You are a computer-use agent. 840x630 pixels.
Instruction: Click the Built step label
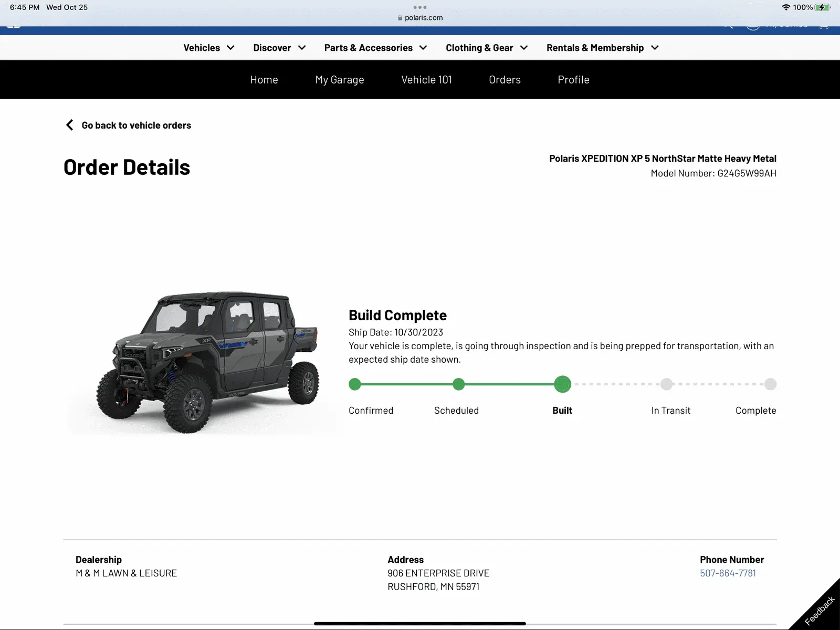click(x=562, y=411)
